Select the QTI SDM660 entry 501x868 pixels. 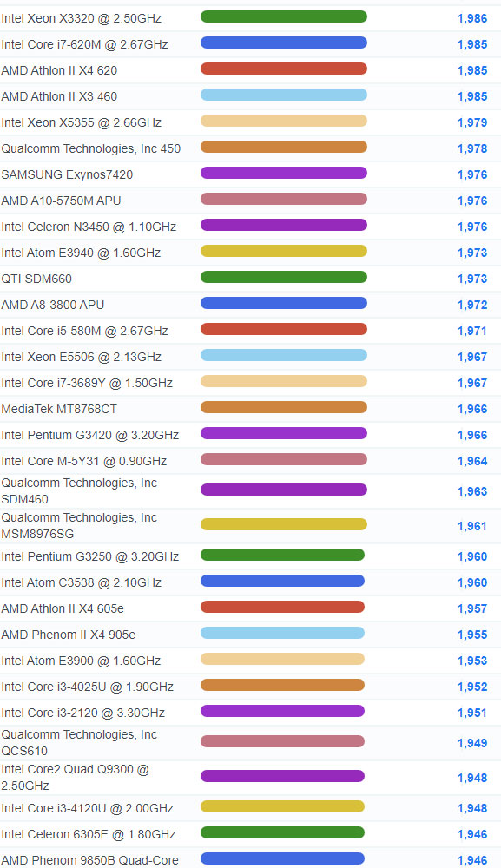[x=36, y=279]
